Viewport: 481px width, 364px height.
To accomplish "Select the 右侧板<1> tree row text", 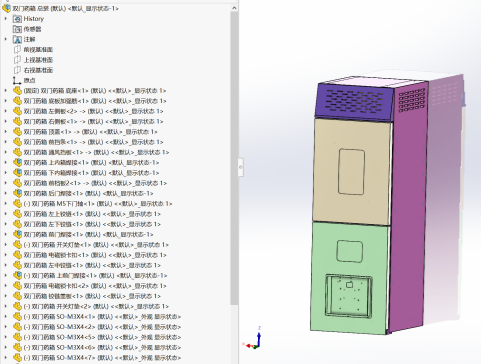I will tap(93, 122).
